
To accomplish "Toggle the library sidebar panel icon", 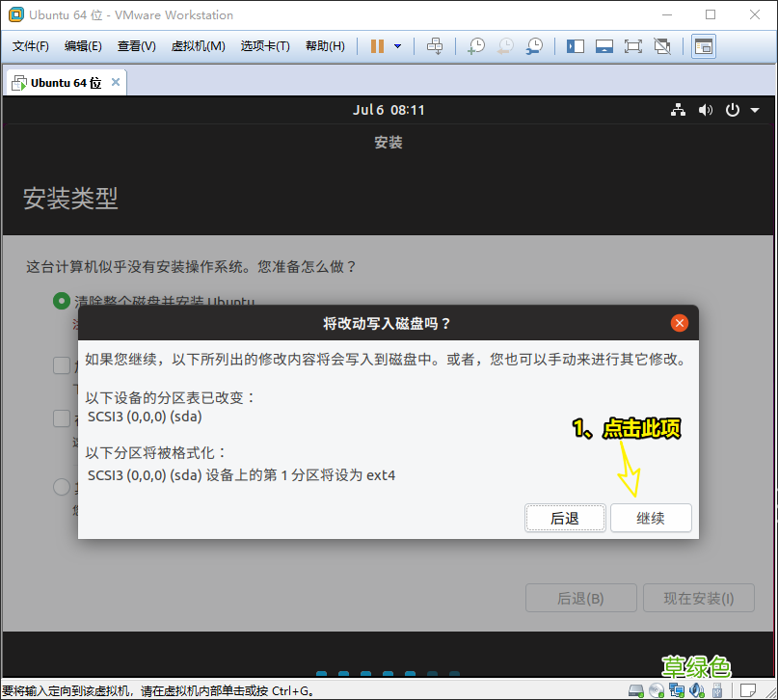I will tap(576, 46).
